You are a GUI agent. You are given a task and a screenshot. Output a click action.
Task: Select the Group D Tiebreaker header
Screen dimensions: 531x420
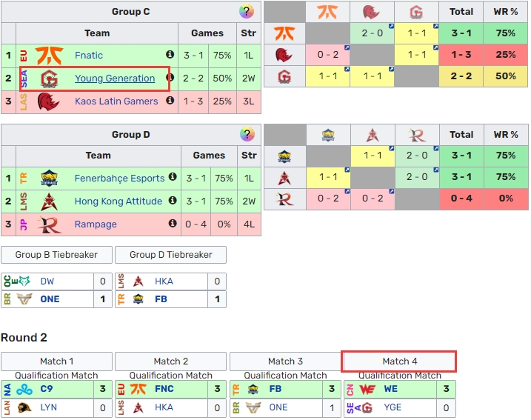170,255
